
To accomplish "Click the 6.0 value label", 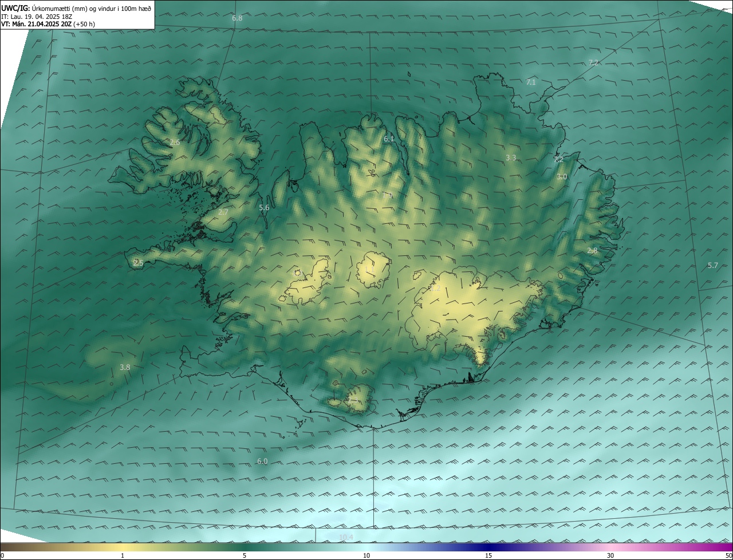I will click(x=262, y=462).
